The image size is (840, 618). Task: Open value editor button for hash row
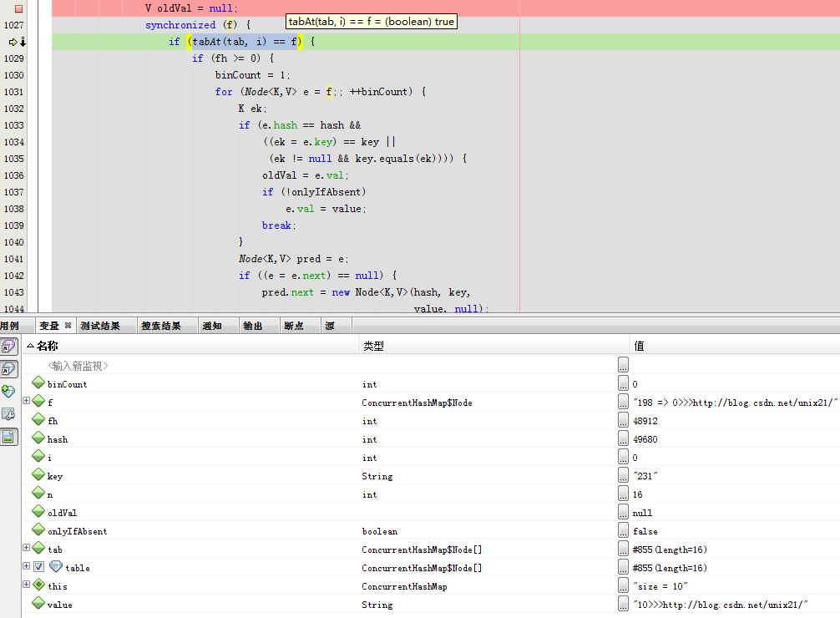pos(623,438)
